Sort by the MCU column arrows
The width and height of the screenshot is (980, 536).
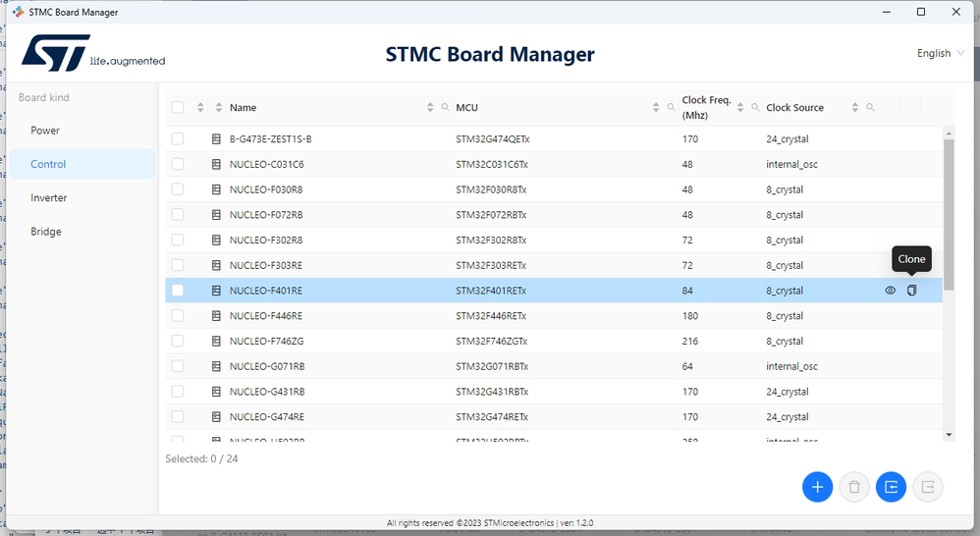[656, 107]
